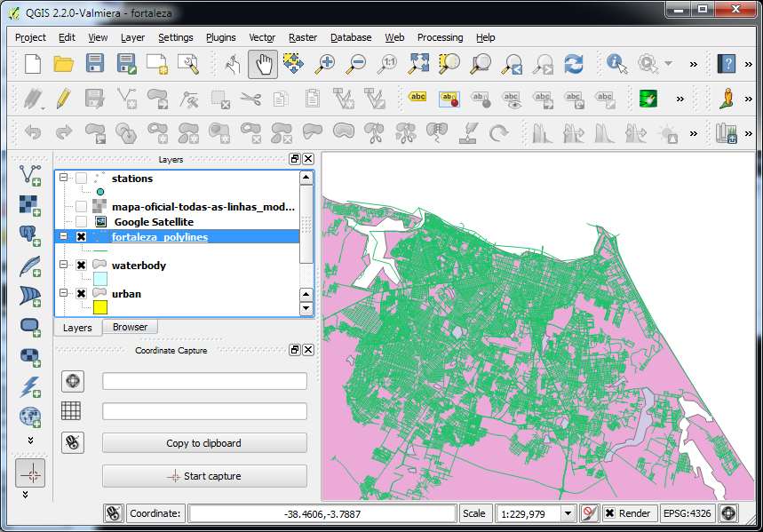Activate the Pan Map tool
The height and width of the screenshot is (532, 763).
pos(263,64)
